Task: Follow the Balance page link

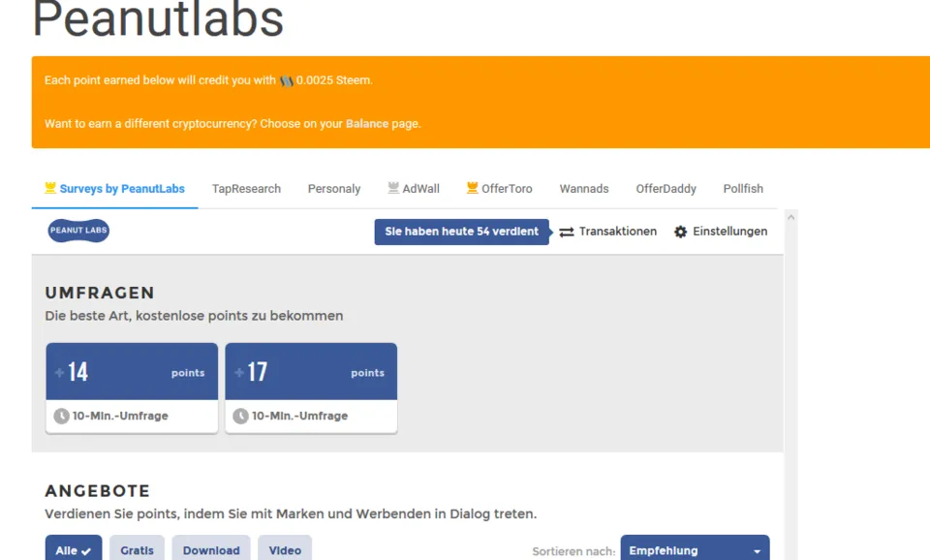Action: 367,124
